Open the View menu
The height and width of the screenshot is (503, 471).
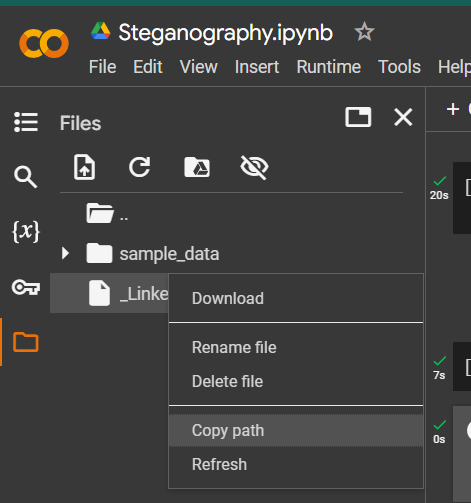click(x=199, y=67)
